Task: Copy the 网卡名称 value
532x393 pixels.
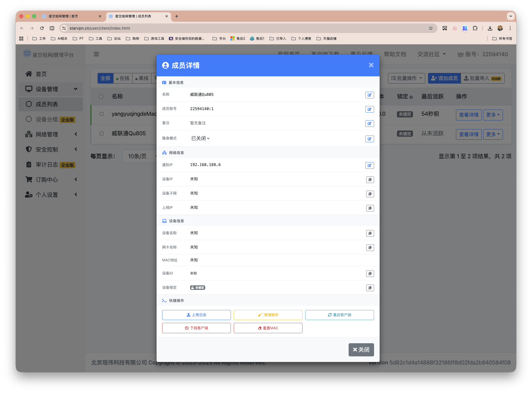Action: tap(370, 248)
